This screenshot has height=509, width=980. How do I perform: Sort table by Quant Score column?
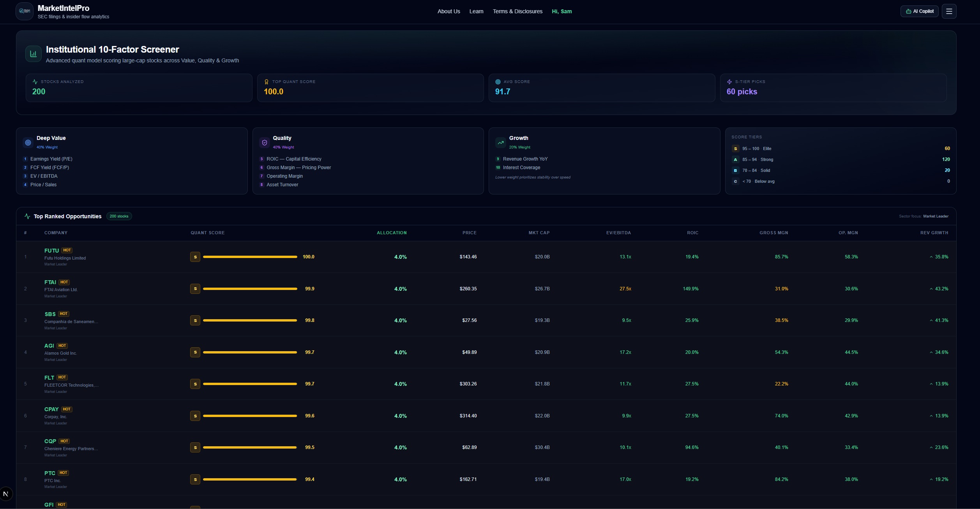[207, 233]
